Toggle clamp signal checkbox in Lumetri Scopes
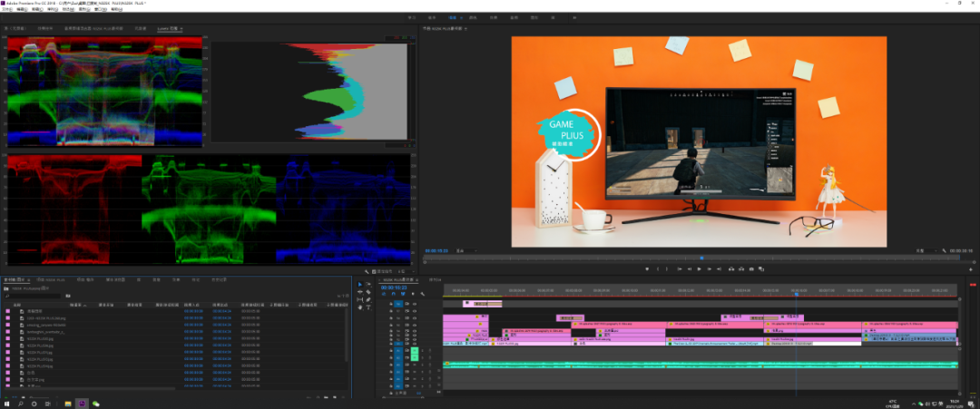 [374, 272]
